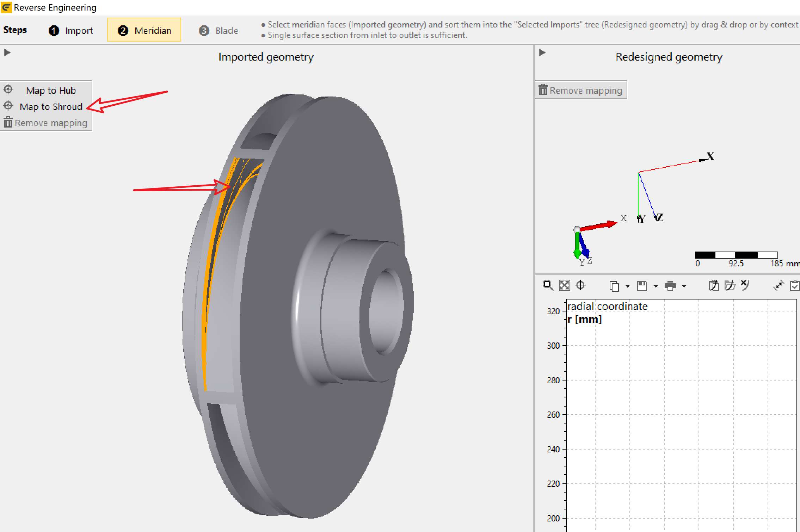The height and width of the screenshot is (532, 800).
Task: Click Map to Shroud button
Action: click(x=46, y=106)
